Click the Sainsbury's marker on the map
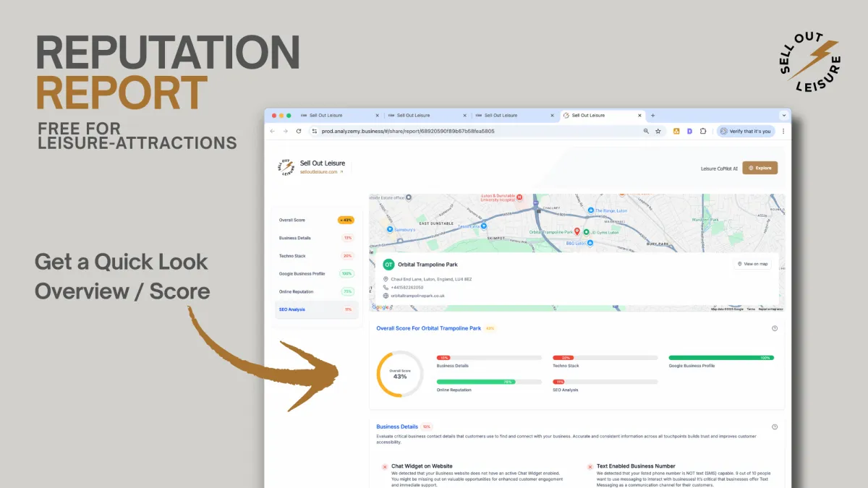Screen dimensions: 868x488 (389, 230)
